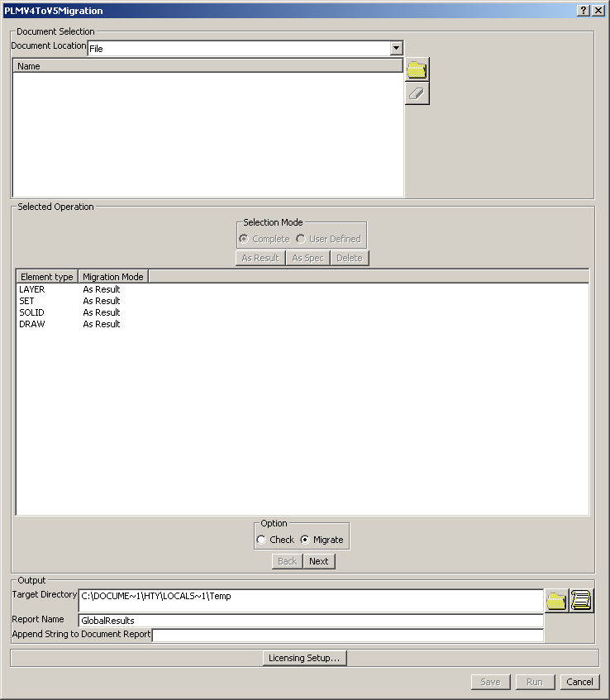610x700 pixels.
Task: Open Licensing Setup dialog
Action: 304,658
